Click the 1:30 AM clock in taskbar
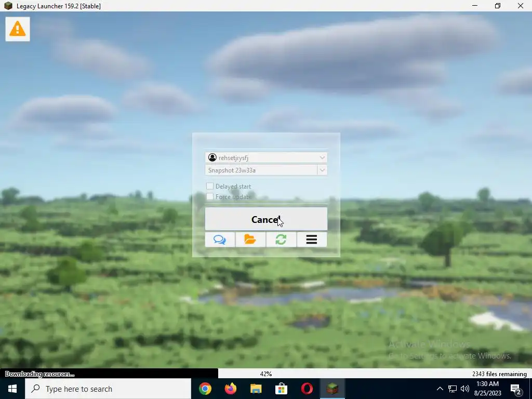 [487, 384]
